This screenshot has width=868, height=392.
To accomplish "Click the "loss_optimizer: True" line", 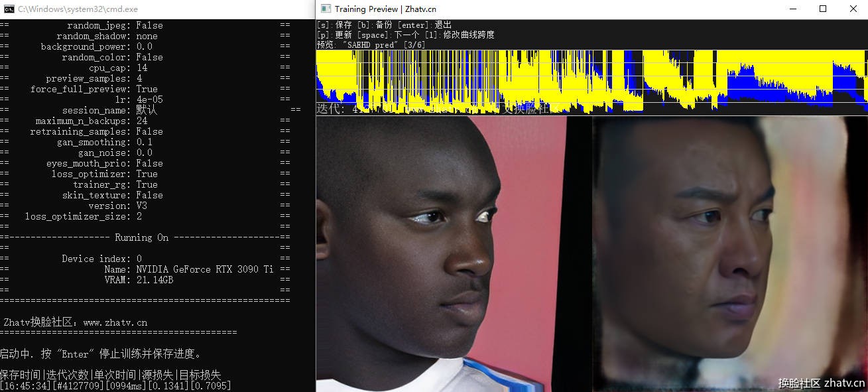I will coord(104,174).
